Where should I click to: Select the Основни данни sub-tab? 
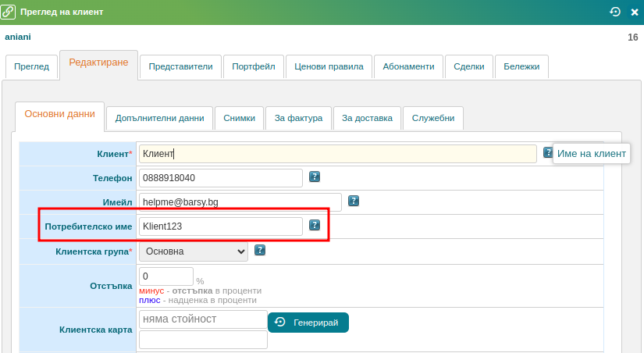[59, 116]
